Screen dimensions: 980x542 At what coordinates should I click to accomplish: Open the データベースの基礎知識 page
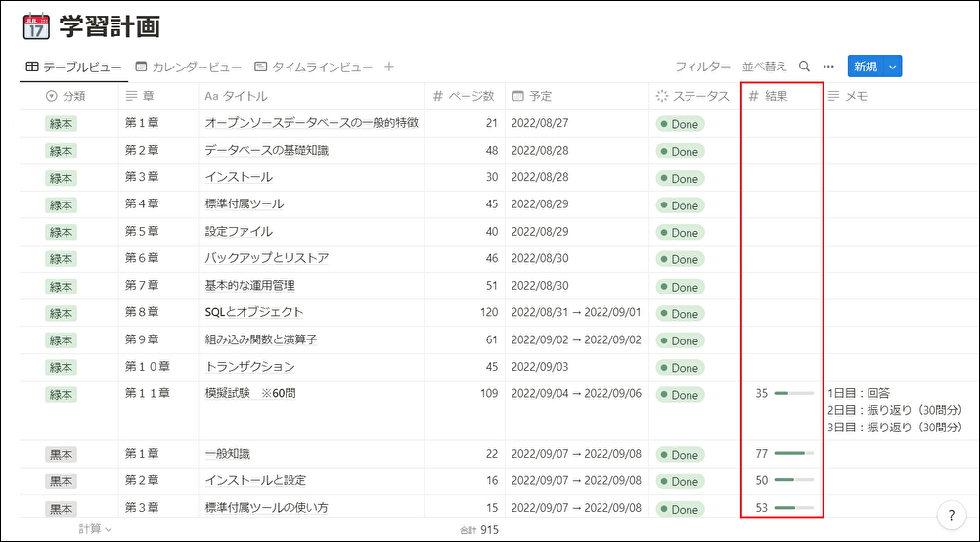click(x=267, y=150)
